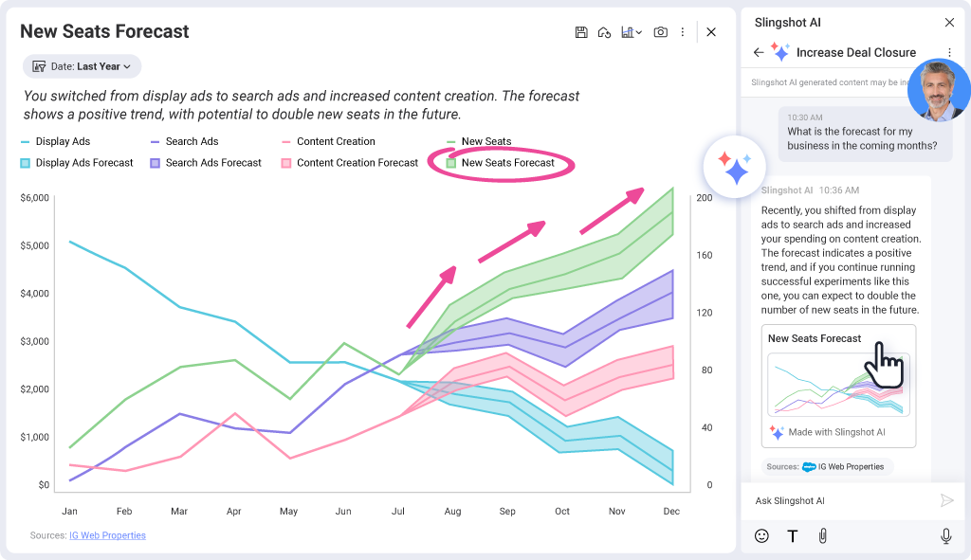
Task: Open text formatting with the T icon
Action: pyautogui.click(x=792, y=535)
